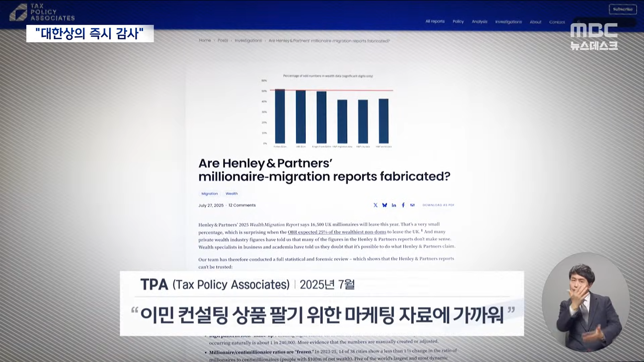
Task: Share article on Bluesky butterfly icon
Action: [384, 205]
